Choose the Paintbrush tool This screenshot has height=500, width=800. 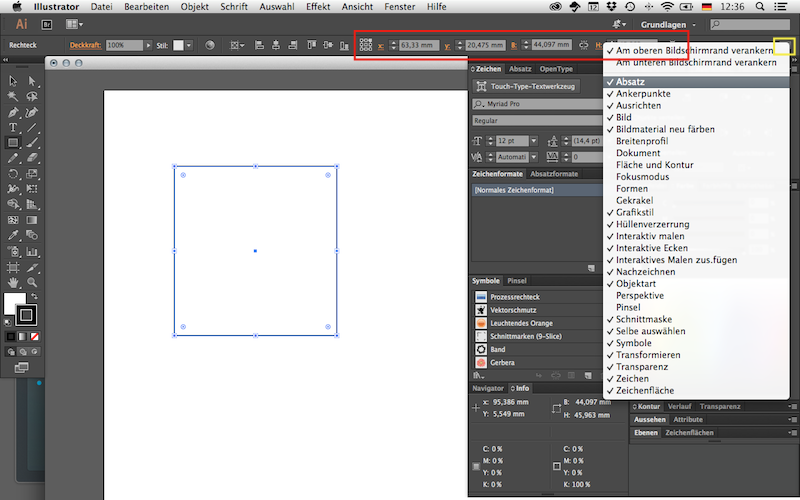click(x=32, y=143)
